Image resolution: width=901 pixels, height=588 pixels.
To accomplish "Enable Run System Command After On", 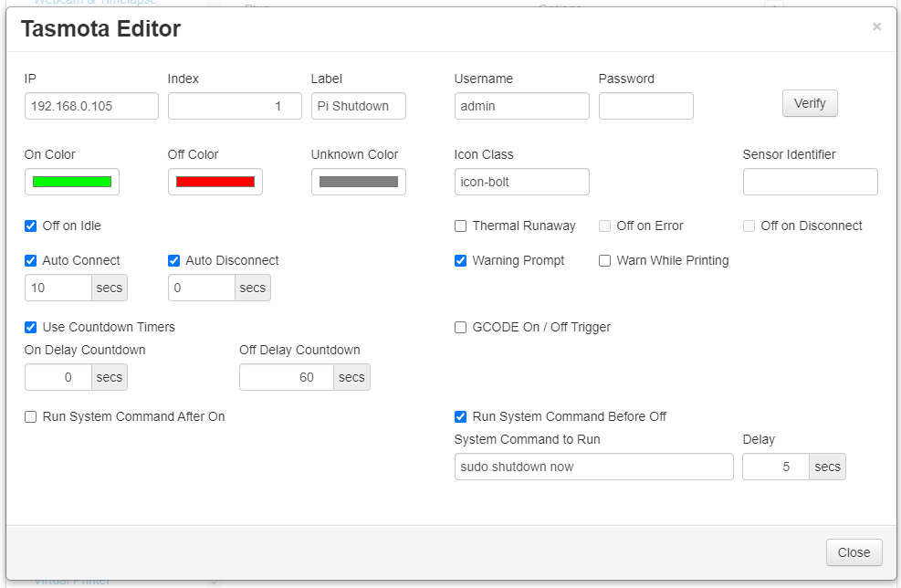I will pyautogui.click(x=30, y=416).
